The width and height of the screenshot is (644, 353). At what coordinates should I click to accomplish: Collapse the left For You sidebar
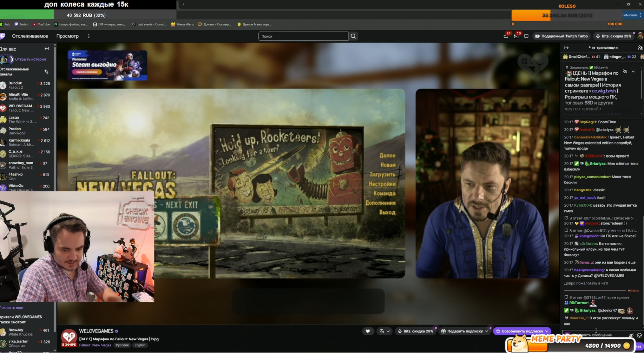tap(47, 49)
